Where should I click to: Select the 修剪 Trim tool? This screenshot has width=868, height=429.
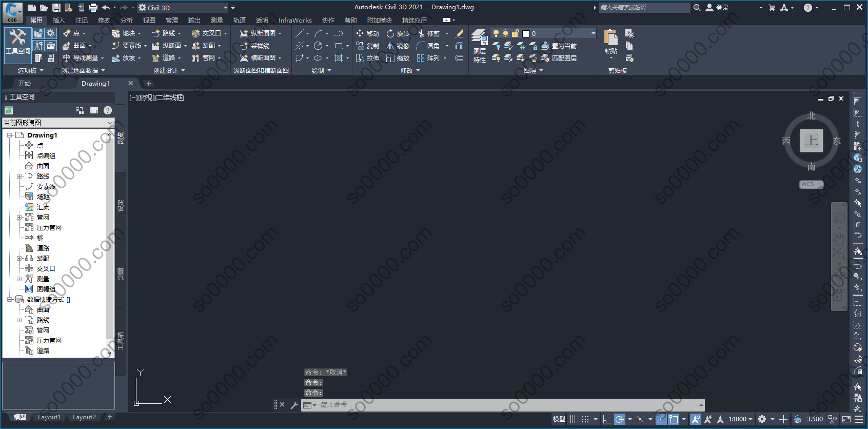[428, 33]
